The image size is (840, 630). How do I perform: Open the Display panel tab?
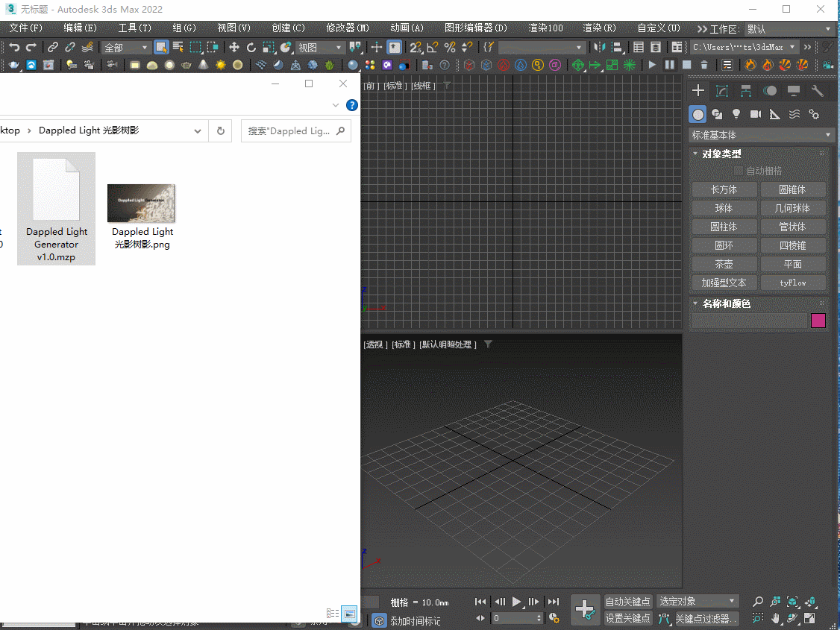(794, 90)
